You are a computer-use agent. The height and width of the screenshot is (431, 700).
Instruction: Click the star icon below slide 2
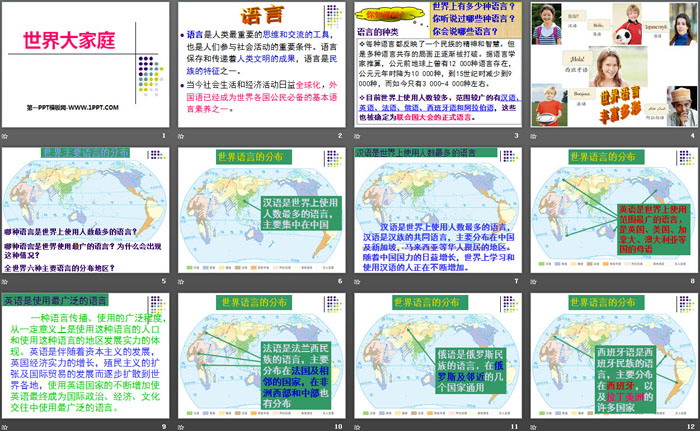(x=183, y=136)
